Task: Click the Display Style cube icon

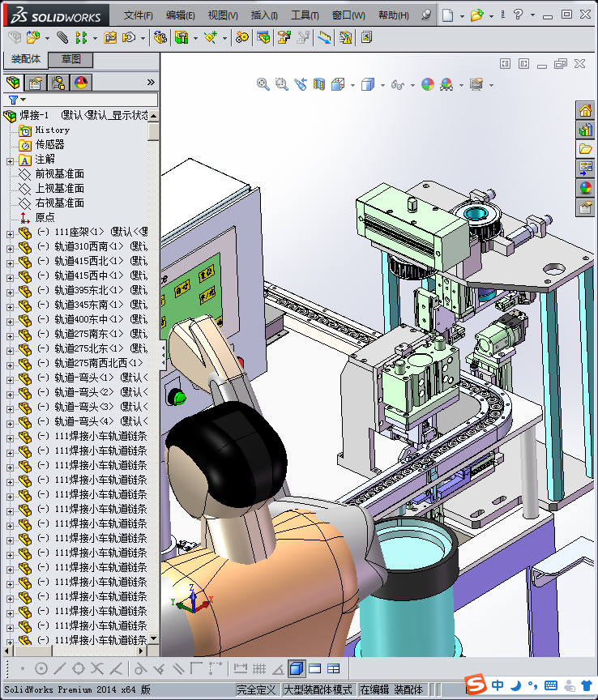Action: [368, 84]
